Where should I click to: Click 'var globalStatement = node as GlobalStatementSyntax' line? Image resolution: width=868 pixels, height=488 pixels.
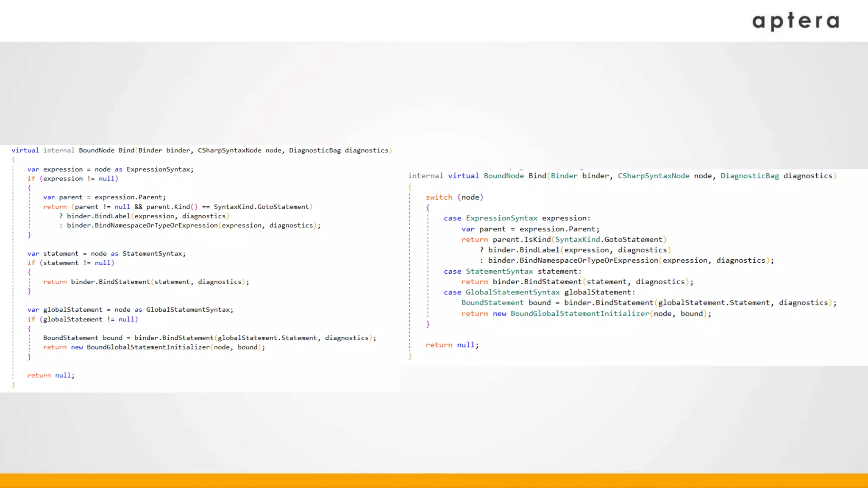pos(130,310)
